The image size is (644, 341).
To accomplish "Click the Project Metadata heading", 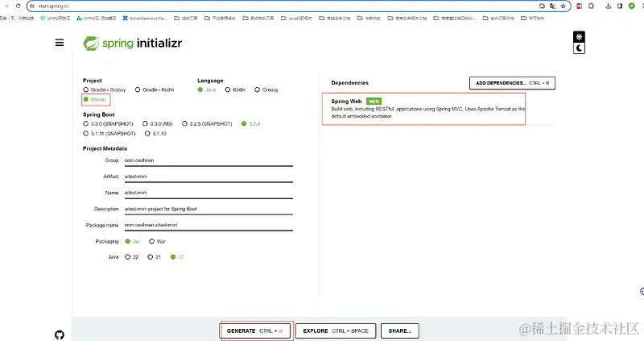I will point(105,148).
